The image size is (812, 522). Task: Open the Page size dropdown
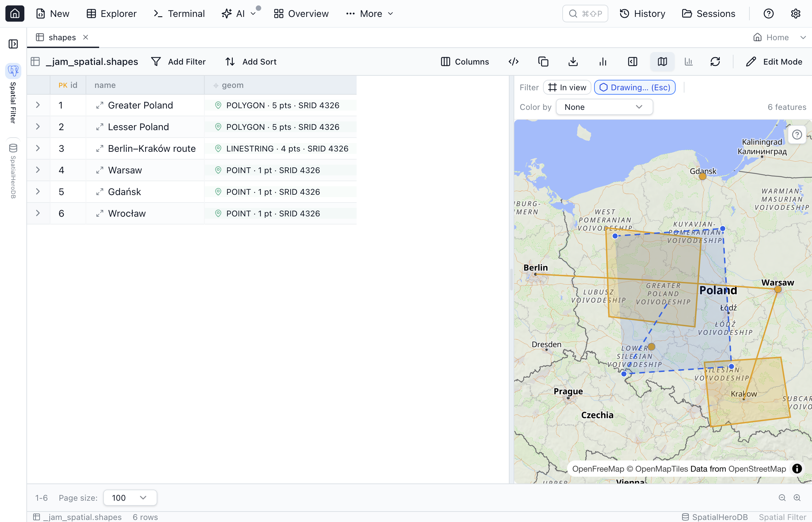pos(130,498)
